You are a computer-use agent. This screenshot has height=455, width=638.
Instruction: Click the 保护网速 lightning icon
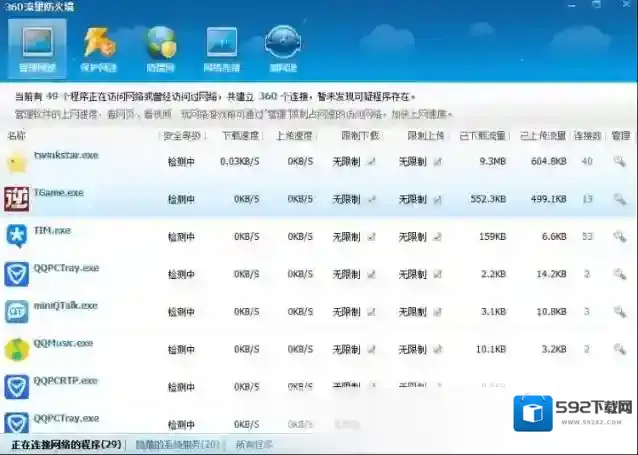point(99,47)
